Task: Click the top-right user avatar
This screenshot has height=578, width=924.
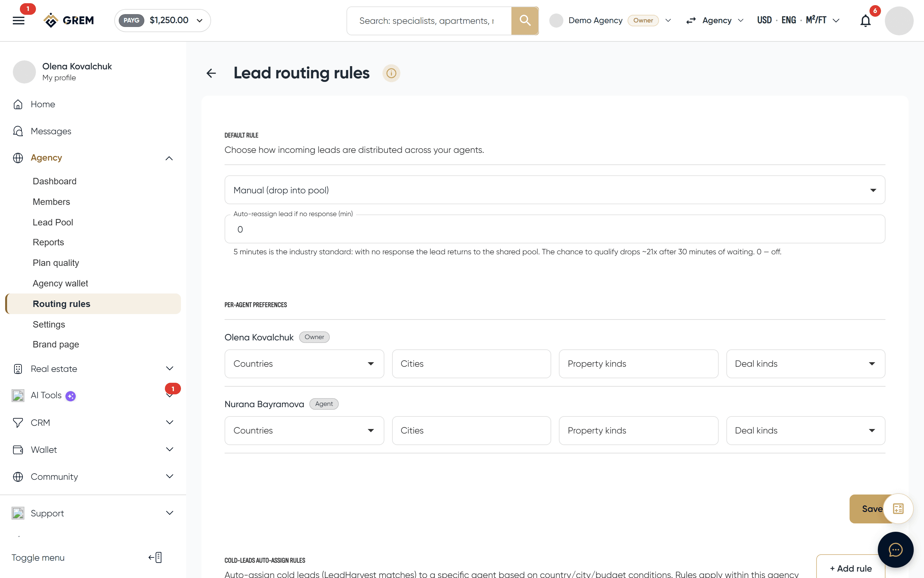Action: 899,21
